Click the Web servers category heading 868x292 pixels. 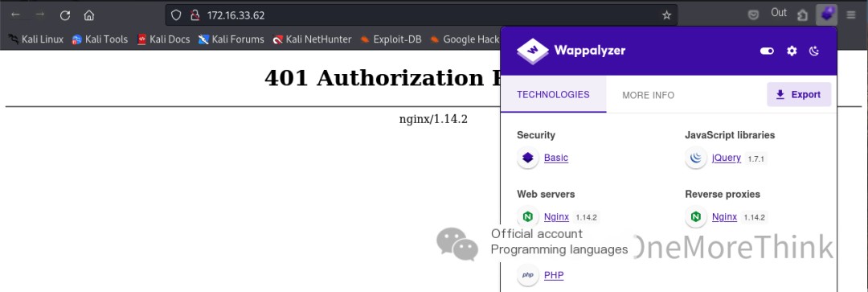(x=546, y=195)
